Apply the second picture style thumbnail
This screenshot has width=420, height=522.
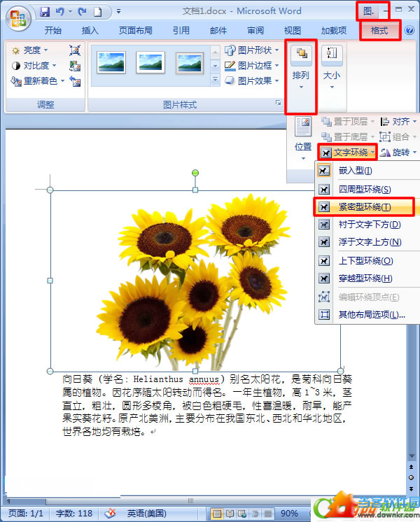click(150, 62)
